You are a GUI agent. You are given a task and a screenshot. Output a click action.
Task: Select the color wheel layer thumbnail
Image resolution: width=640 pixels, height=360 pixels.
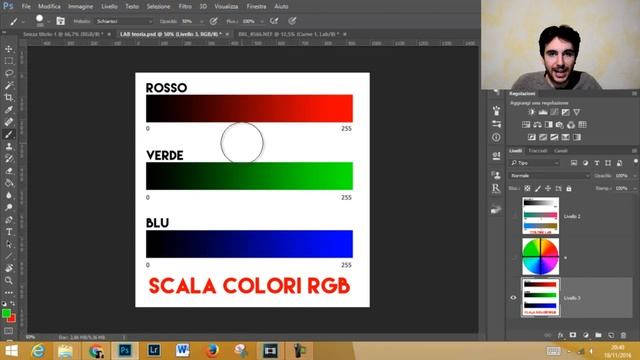tap(540, 256)
